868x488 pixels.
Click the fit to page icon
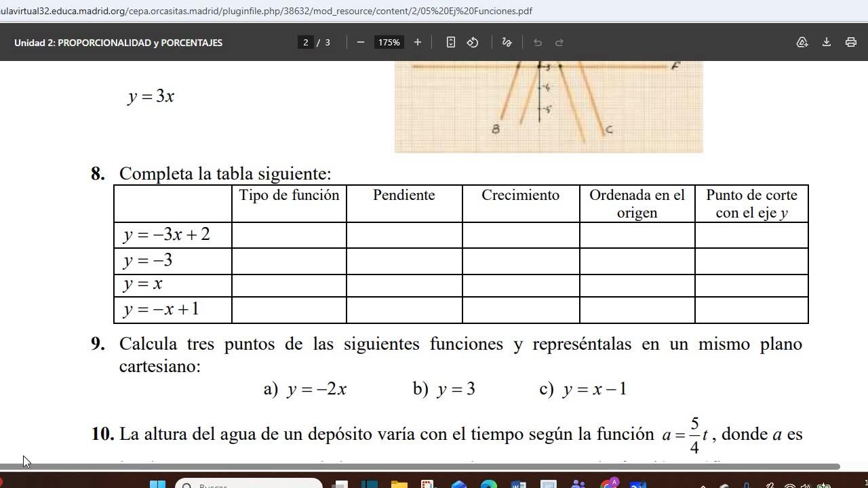(451, 42)
